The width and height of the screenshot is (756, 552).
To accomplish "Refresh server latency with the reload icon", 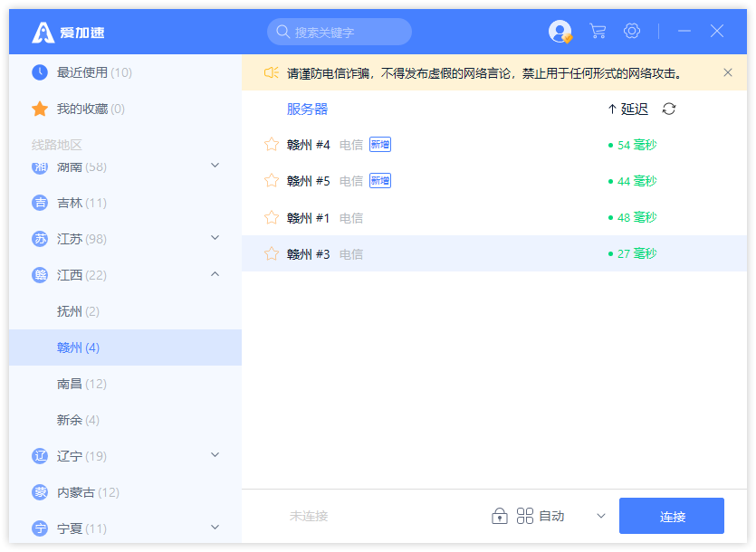I will point(669,109).
